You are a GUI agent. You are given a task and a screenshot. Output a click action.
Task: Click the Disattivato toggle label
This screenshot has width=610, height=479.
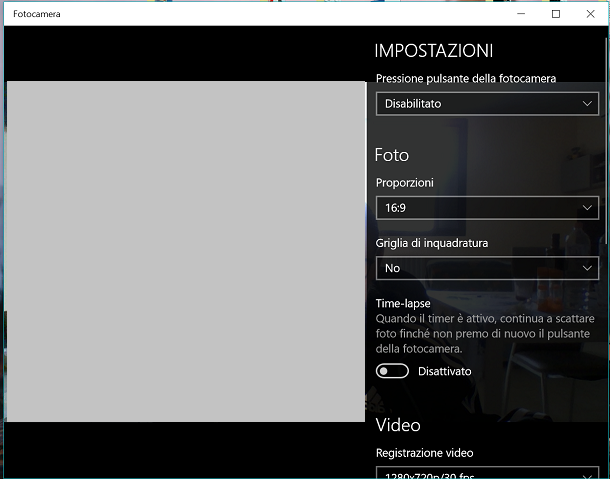coord(445,371)
